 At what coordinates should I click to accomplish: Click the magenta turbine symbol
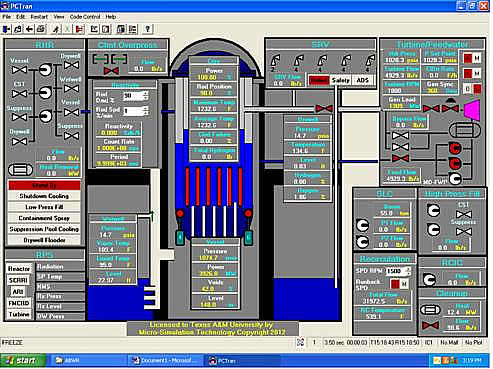(x=472, y=109)
